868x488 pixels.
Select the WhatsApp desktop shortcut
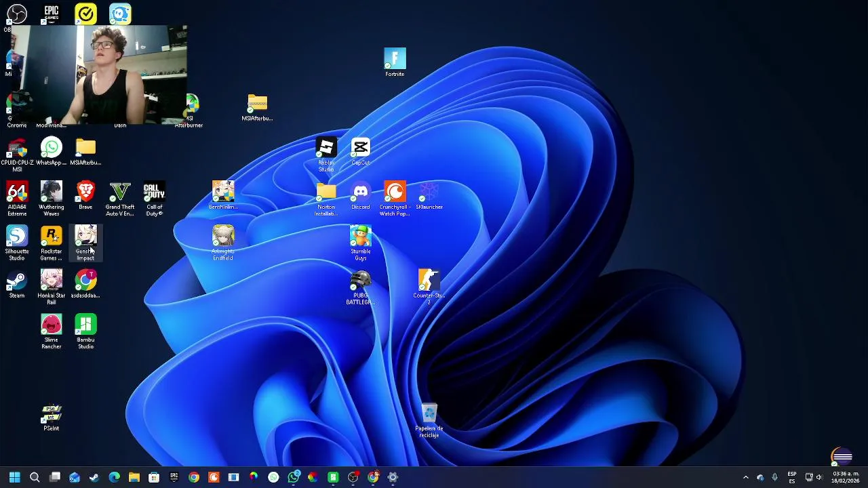tap(52, 152)
